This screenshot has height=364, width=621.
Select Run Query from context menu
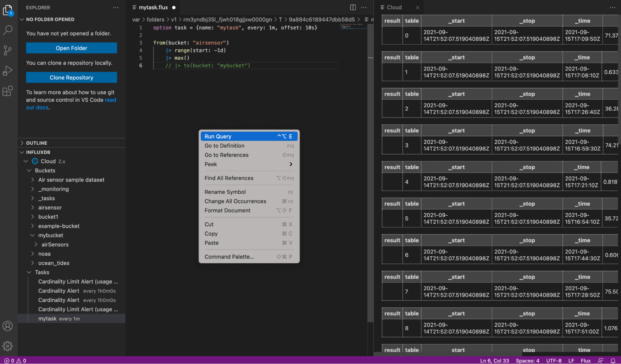click(249, 136)
